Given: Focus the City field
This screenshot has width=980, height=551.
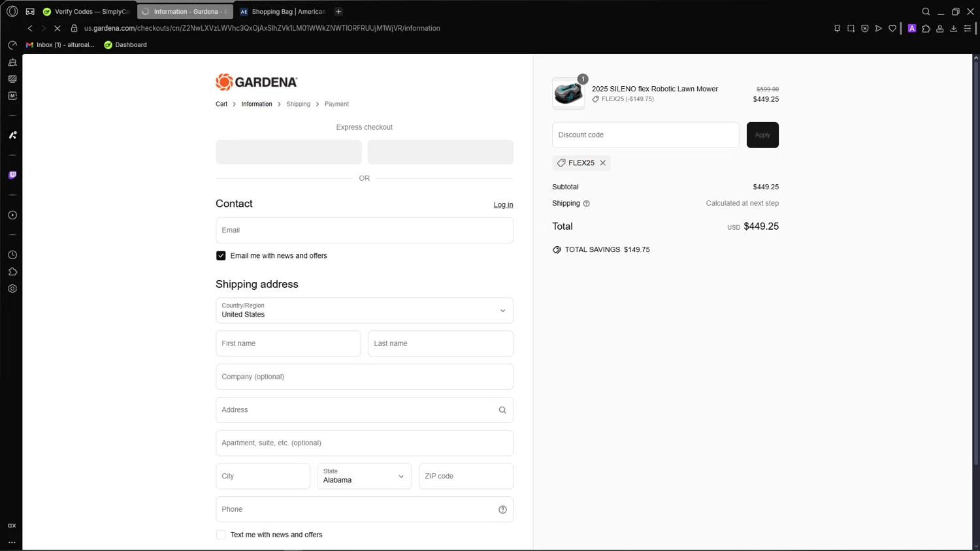Looking at the screenshot, I should (x=263, y=476).
